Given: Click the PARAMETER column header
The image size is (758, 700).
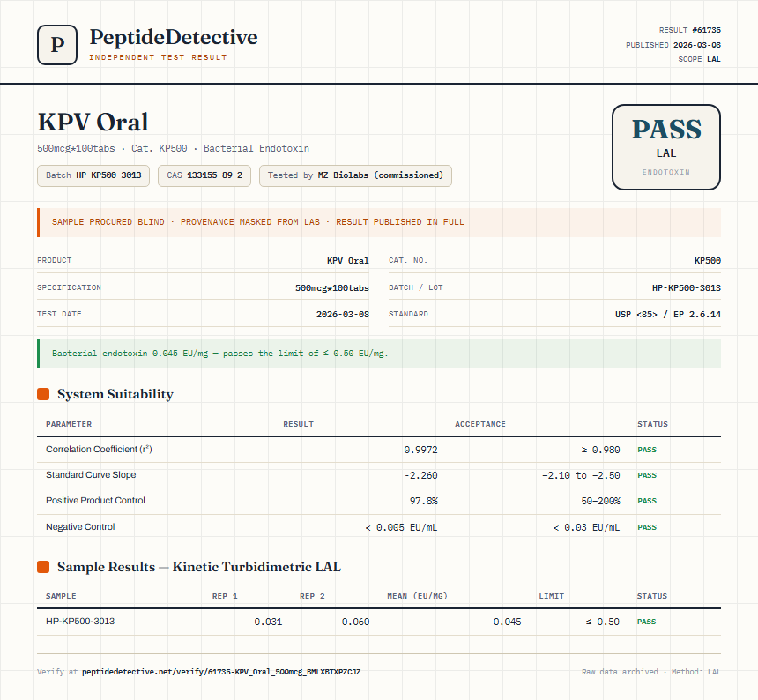Looking at the screenshot, I should pos(69,424).
